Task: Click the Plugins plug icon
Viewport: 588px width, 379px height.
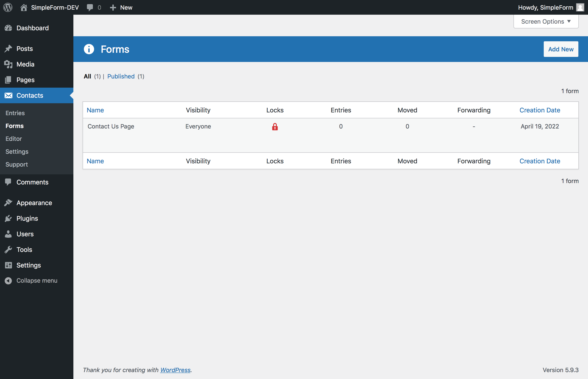Action: [8, 218]
